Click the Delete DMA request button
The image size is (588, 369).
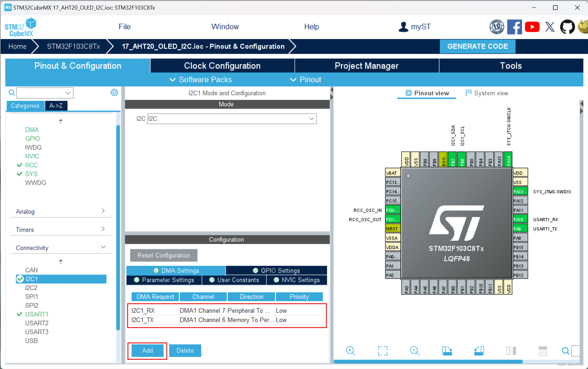click(185, 350)
